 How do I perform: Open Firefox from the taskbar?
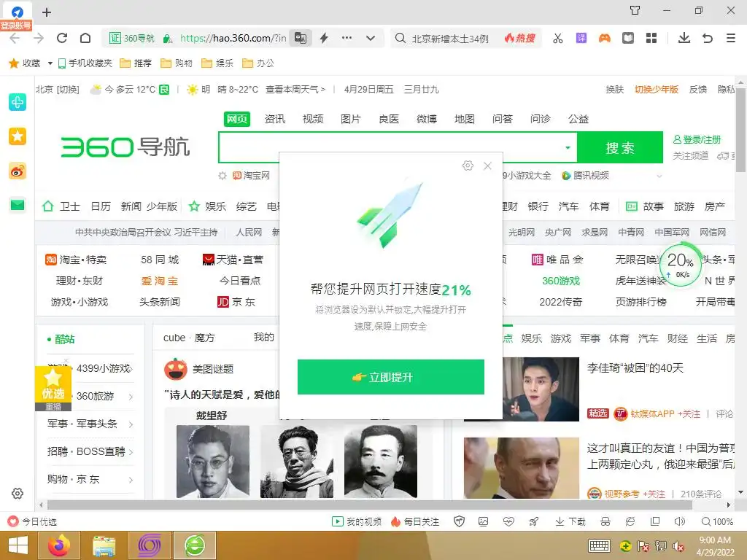[58, 545]
